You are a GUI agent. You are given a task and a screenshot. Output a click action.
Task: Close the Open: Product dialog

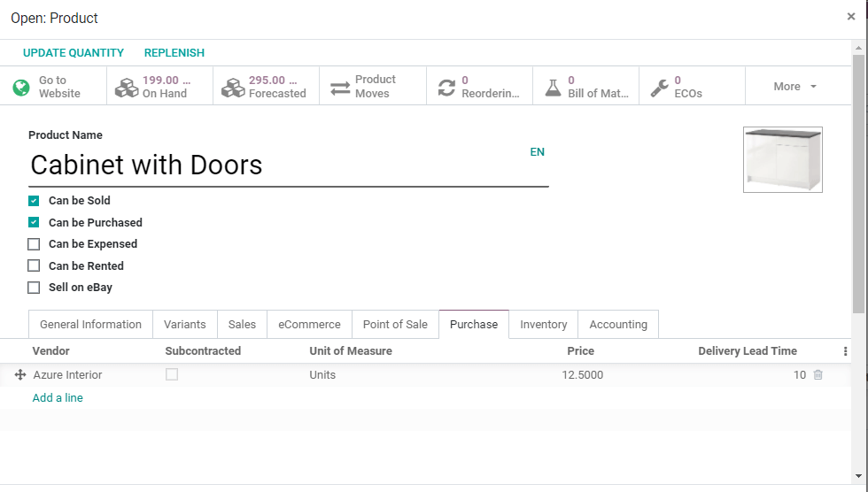click(x=851, y=17)
